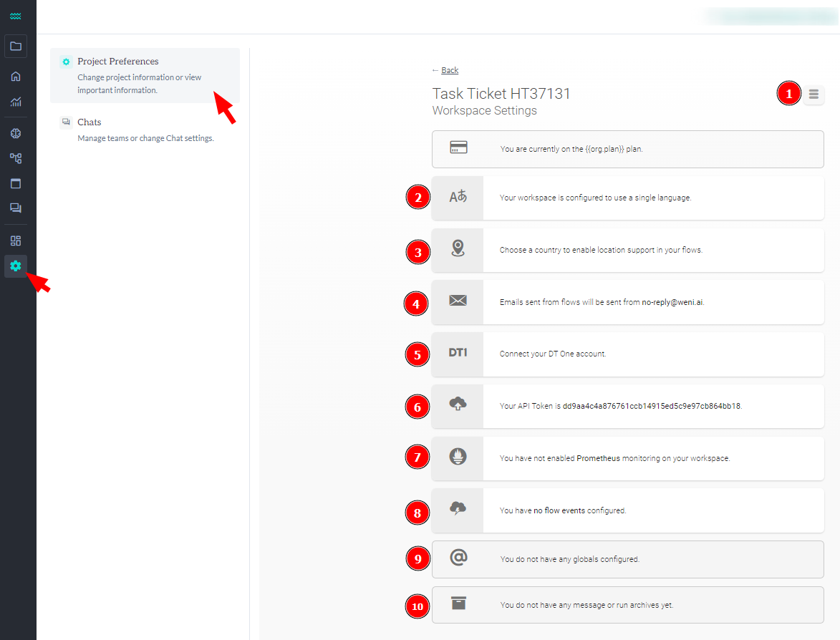Open the hamburger menu next to the title
840x640 pixels.
pos(814,94)
